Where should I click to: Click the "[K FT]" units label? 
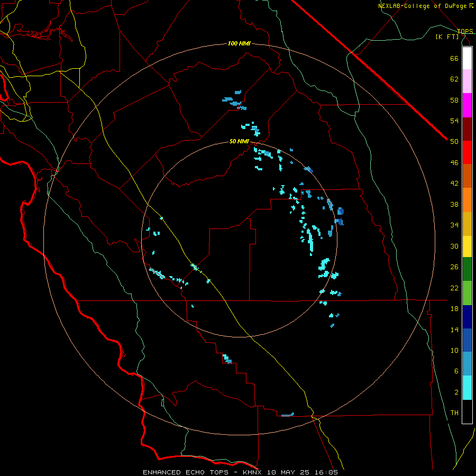[x=447, y=36]
